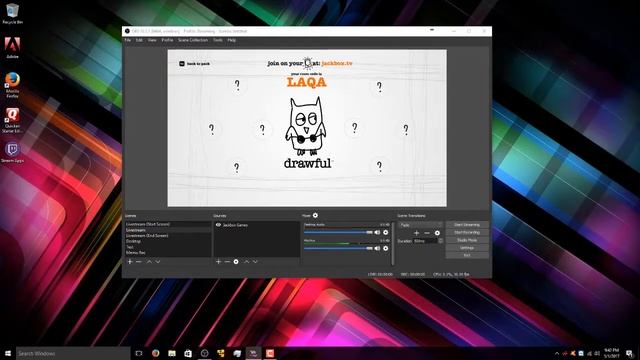Launch Firefox from the taskbar
The image size is (640, 360).
pos(156,353)
